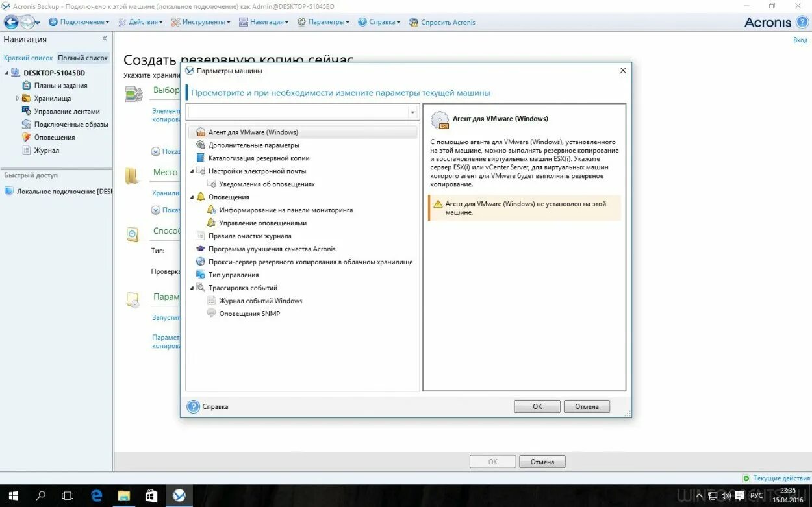Open File Explorer from taskbar

point(123,496)
